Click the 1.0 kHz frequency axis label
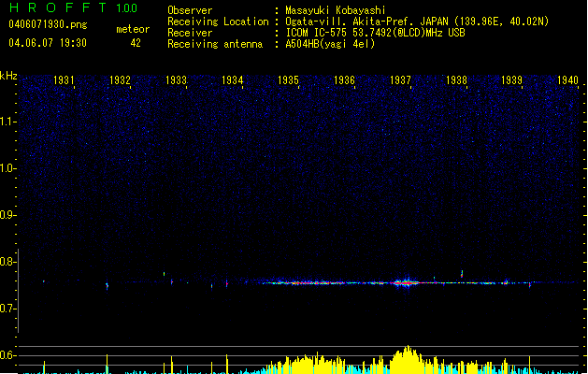This screenshot has height=374, width=588. coord(8,168)
